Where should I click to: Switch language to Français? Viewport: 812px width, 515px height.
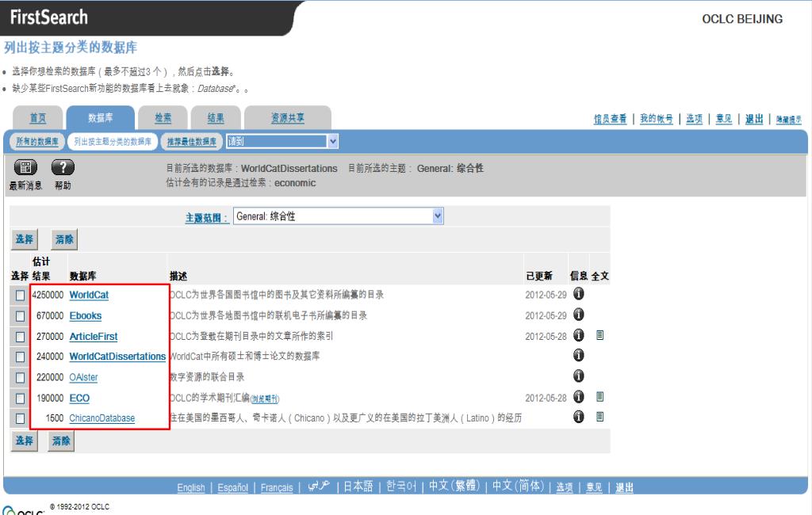(277, 487)
